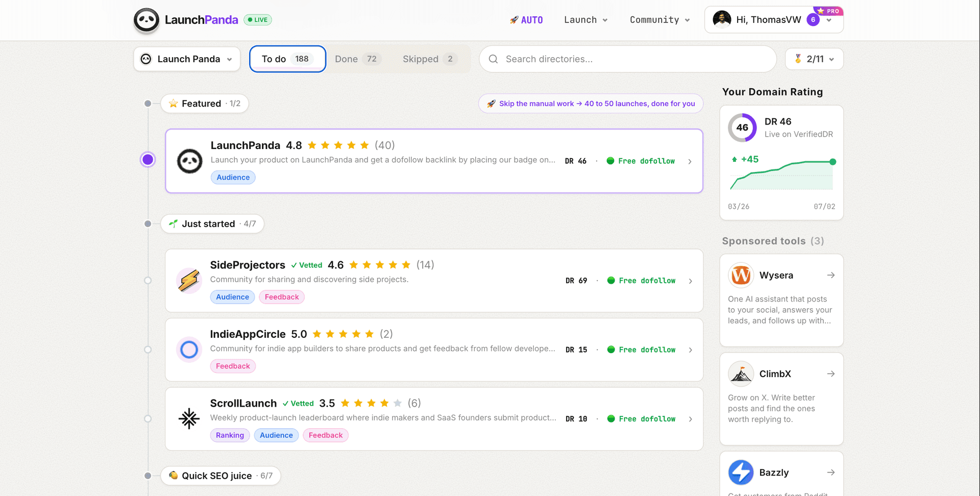Screen dimensions: 980x496
Task: Click the search magnifier icon
Action: click(x=493, y=59)
